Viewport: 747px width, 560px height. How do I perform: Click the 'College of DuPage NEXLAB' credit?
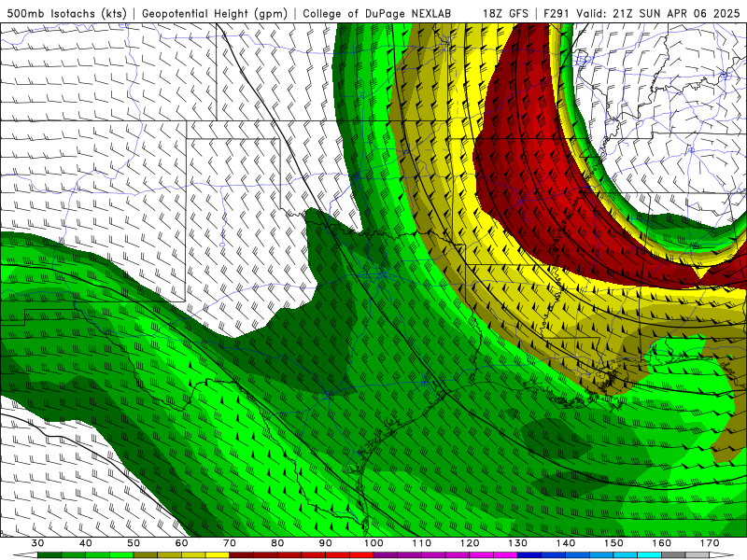[377, 14]
